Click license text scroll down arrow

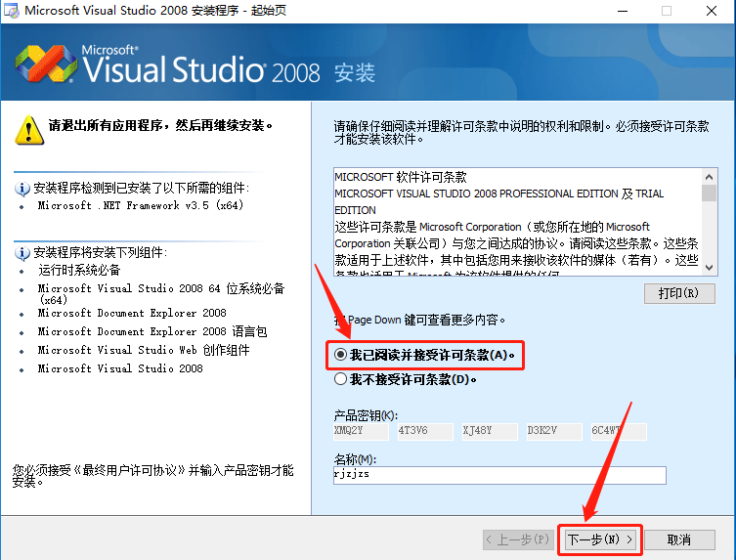click(x=709, y=267)
